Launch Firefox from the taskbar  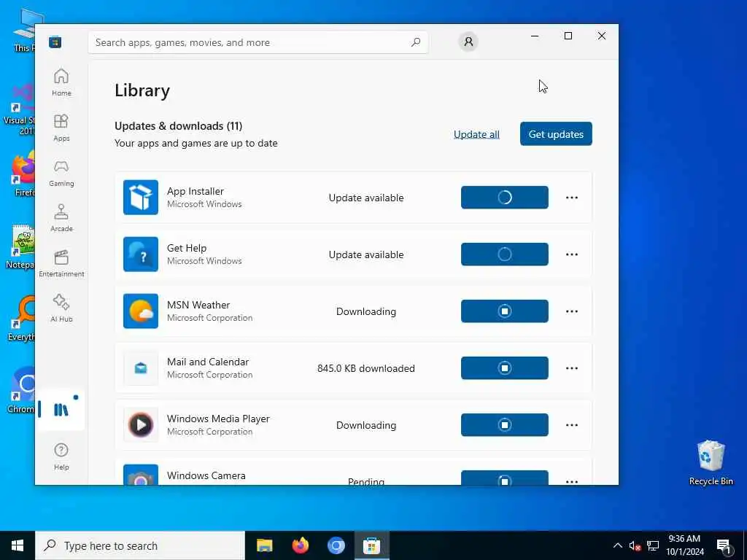tap(300, 545)
